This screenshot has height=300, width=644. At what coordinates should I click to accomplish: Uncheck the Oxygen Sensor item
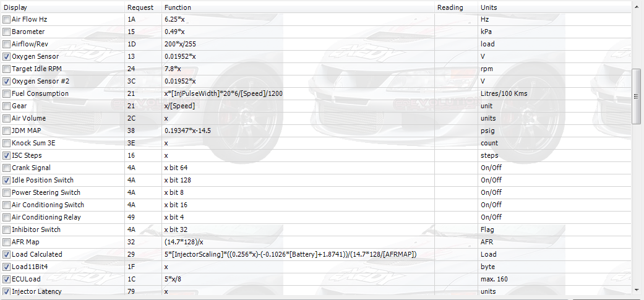tap(7, 56)
